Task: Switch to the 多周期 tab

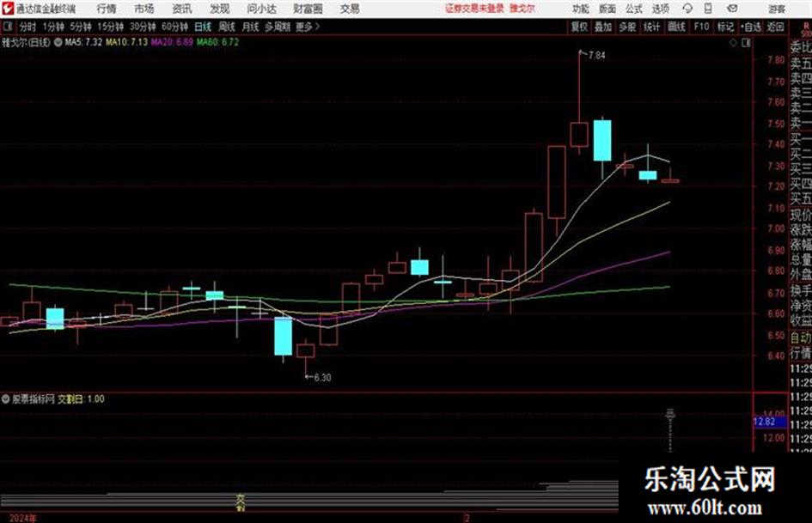Action: point(278,27)
